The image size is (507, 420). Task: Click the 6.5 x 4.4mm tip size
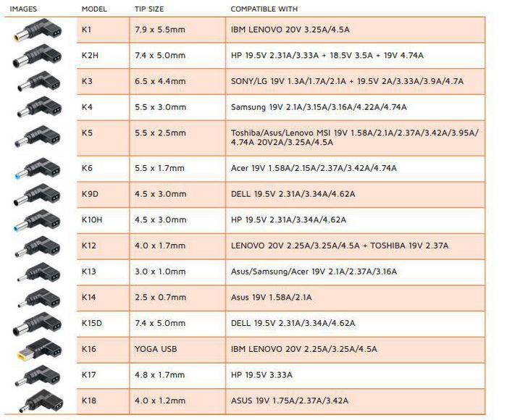click(x=160, y=81)
